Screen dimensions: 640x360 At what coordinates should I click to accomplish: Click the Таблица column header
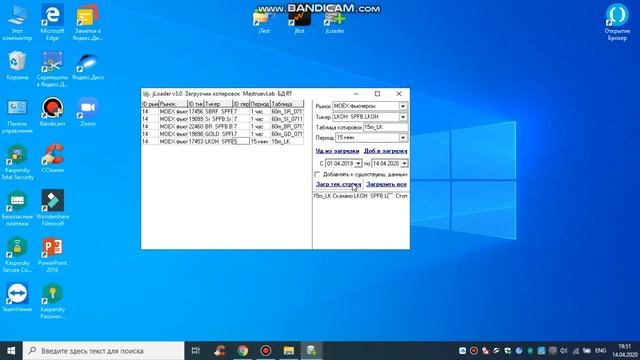pyautogui.click(x=287, y=104)
